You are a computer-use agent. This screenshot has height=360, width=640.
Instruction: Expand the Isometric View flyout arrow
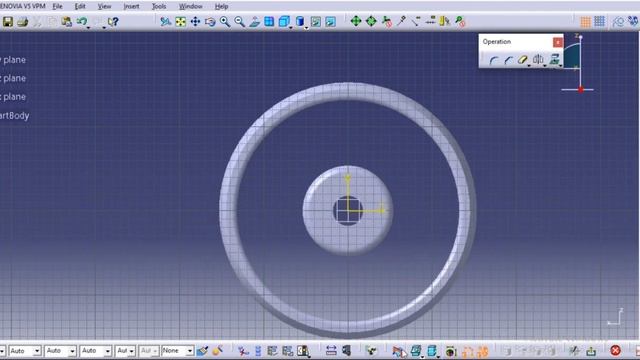tap(291, 27)
